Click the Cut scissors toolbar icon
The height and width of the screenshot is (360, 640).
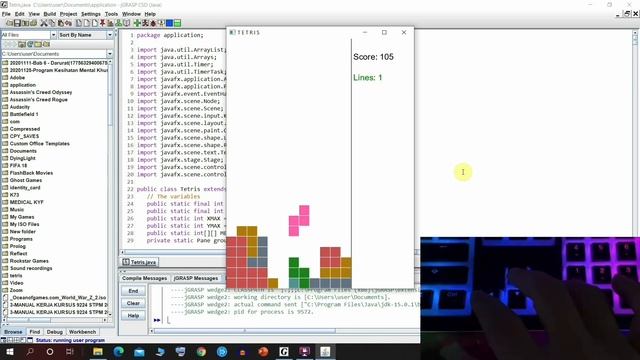click(x=44, y=23)
